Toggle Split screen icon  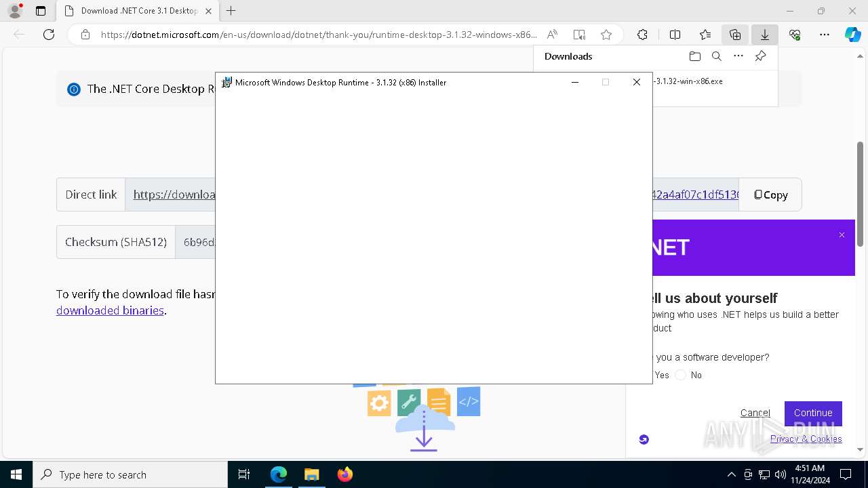(675, 35)
